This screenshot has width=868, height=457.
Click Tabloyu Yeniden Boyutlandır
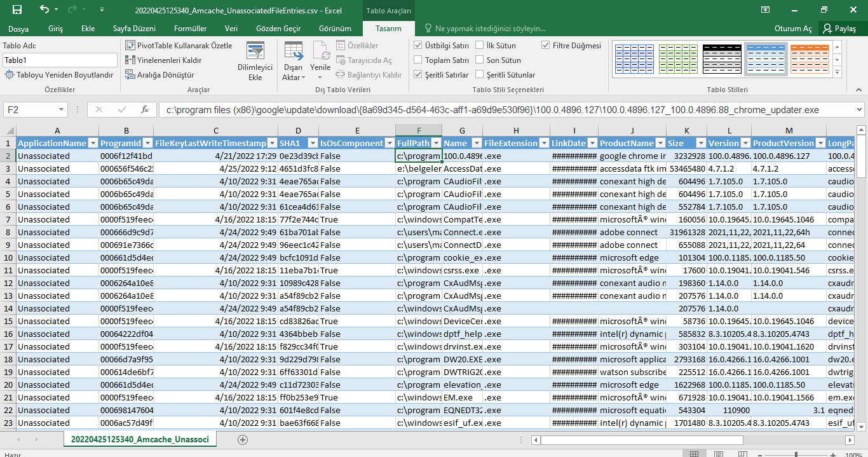point(60,75)
